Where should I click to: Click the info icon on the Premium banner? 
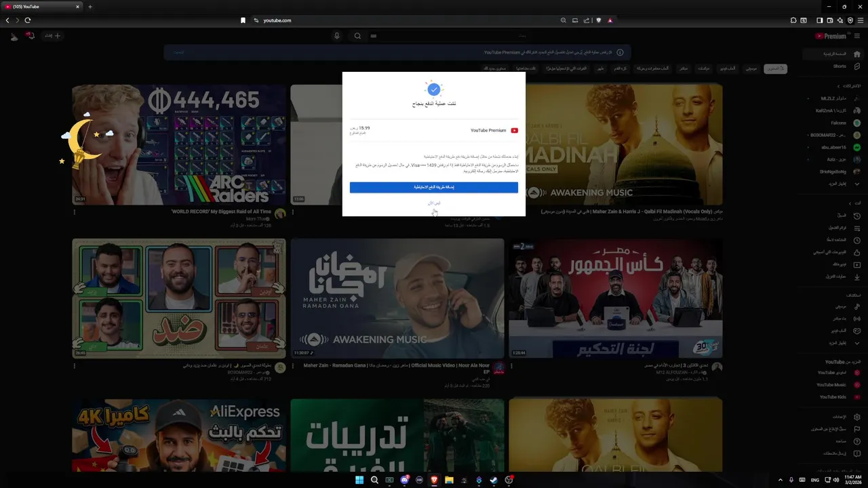pyautogui.click(x=620, y=52)
